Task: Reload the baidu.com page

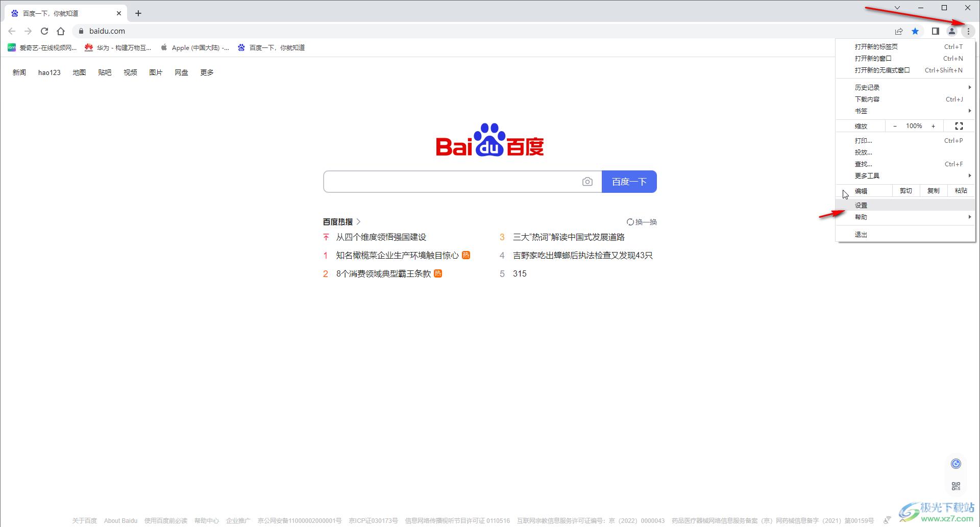Action: [44, 31]
